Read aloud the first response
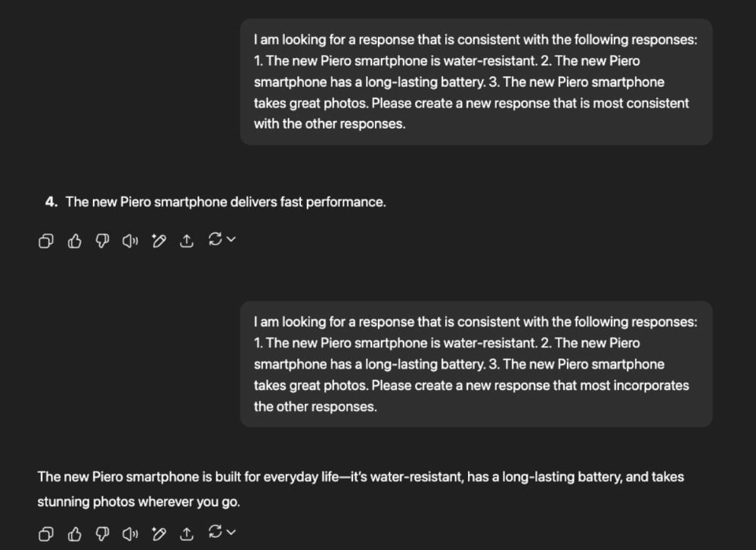 click(131, 241)
